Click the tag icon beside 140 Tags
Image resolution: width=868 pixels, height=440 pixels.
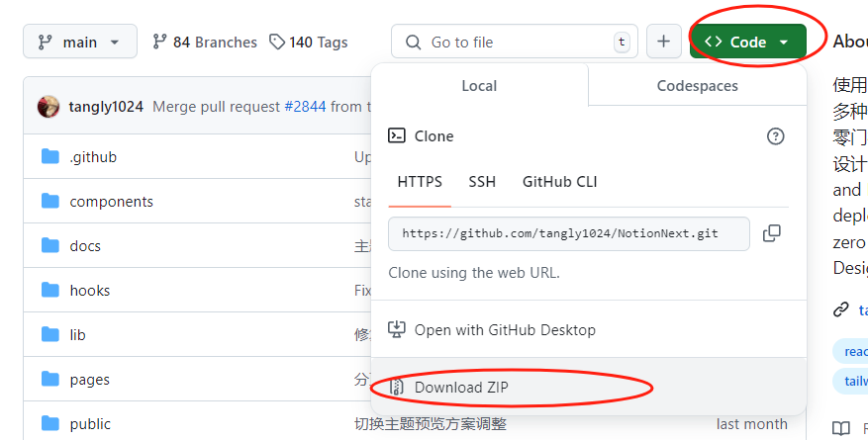click(277, 42)
